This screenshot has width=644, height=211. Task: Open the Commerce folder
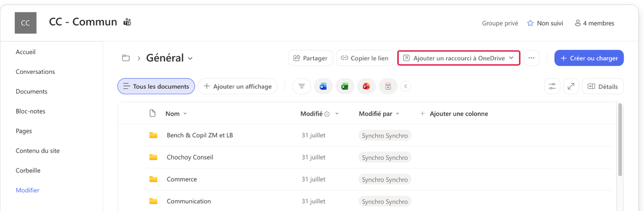click(x=182, y=179)
